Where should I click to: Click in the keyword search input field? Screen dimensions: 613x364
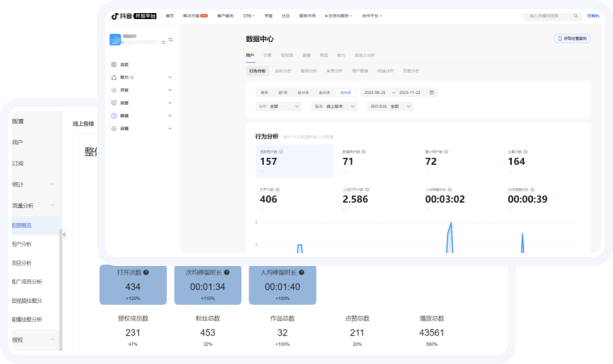click(552, 16)
